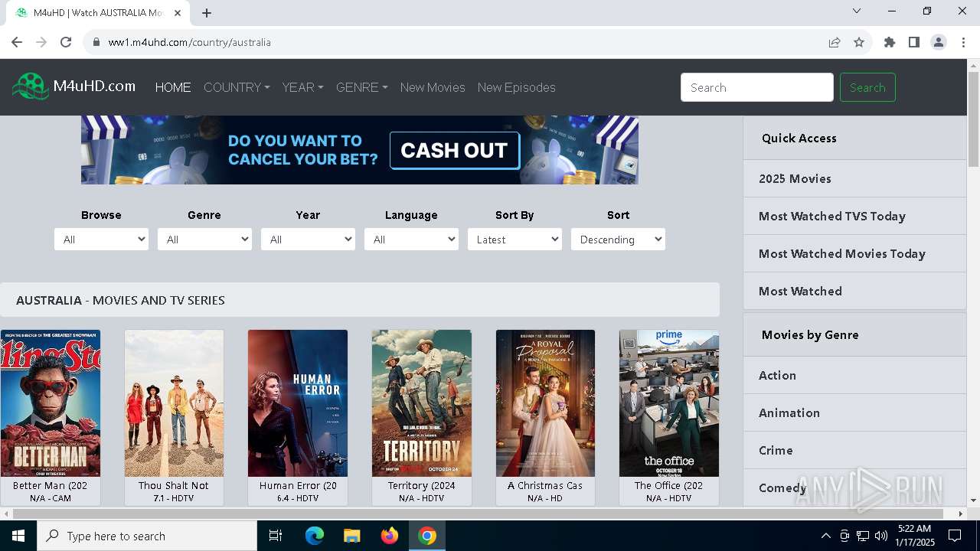The width and height of the screenshot is (980, 551).
Task: Open the Year filter dropdown
Action: pyautogui.click(x=308, y=240)
